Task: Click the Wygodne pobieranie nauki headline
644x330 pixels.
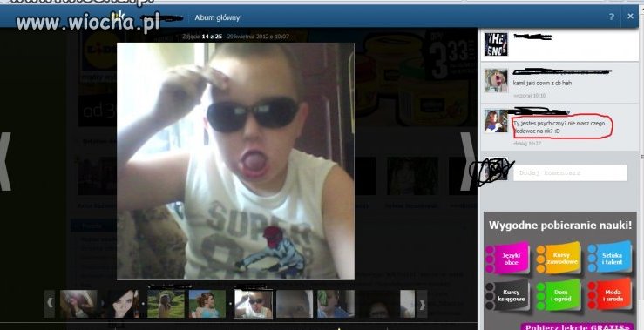Action: coord(560,225)
